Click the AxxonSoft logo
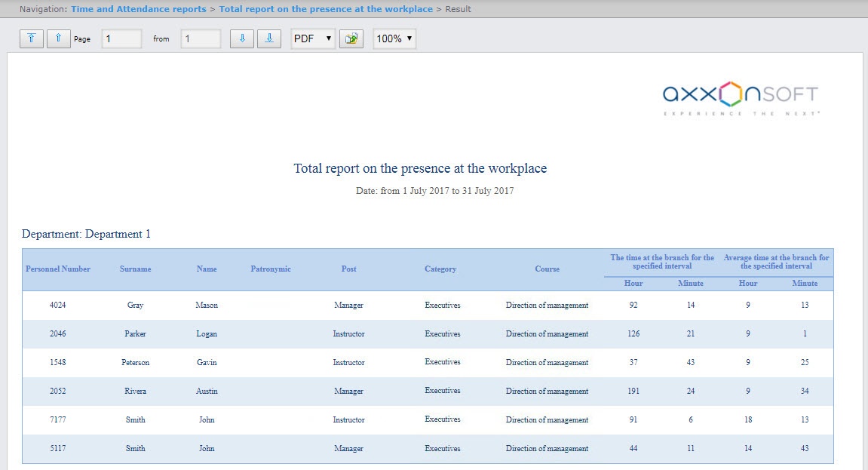The height and width of the screenshot is (470, 868). 740,98
